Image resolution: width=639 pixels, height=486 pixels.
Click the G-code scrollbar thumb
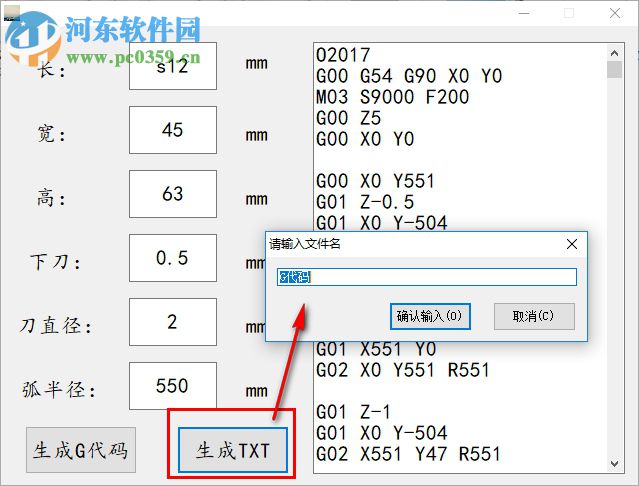pyautogui.click(x=614, y=69)
